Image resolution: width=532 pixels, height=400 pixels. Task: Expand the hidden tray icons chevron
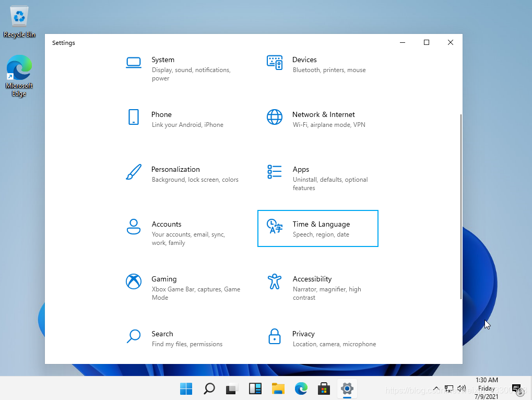coord(436,389)
